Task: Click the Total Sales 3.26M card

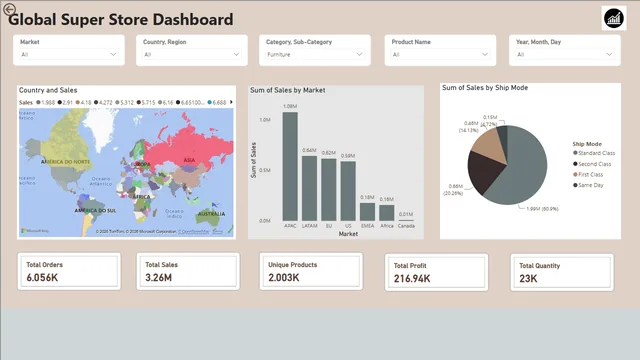Action: [x=188, y=271]
